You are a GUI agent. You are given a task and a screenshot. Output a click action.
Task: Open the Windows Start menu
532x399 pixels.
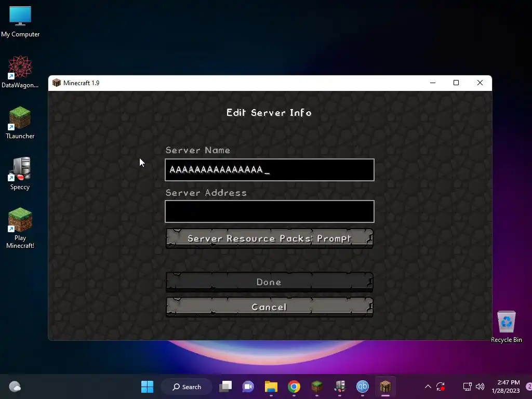pyautogui.click(x=147, y=387)
